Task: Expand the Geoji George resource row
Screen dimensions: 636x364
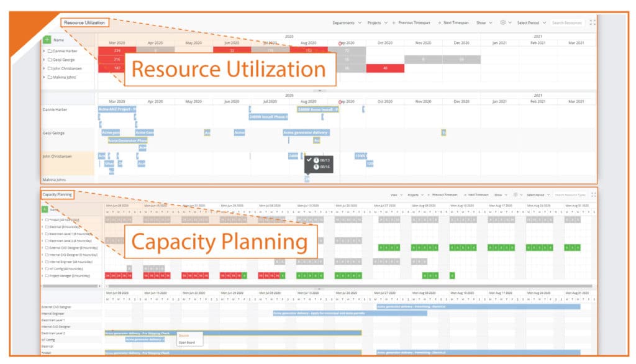Action: [44, 60]
